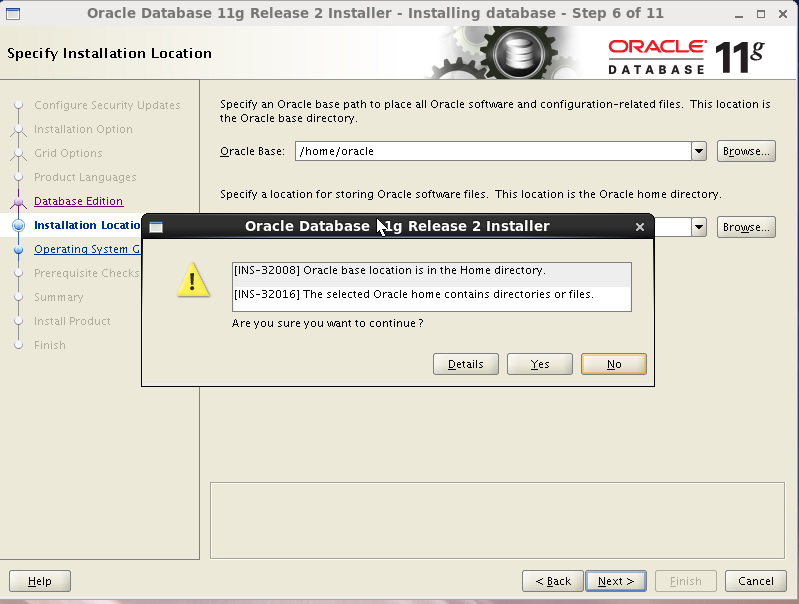
Task: Go to the Operating System Groups step
Action: 87,249
